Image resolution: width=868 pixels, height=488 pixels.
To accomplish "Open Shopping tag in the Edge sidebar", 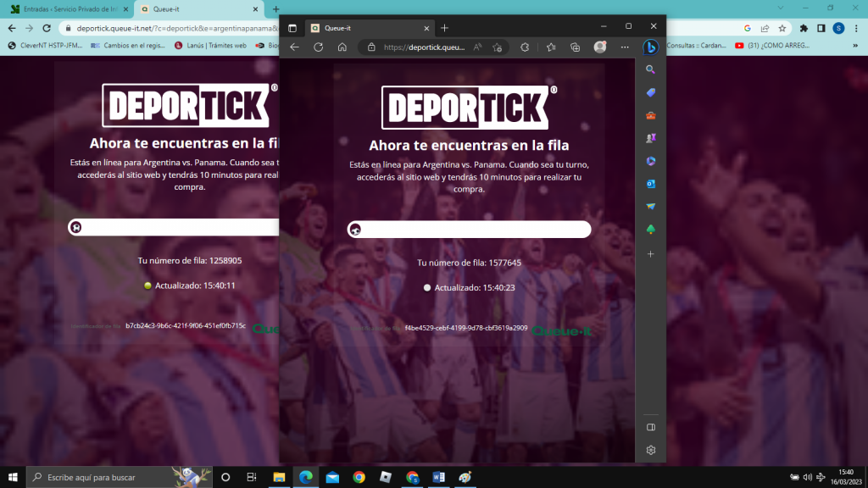I will 650,92.
